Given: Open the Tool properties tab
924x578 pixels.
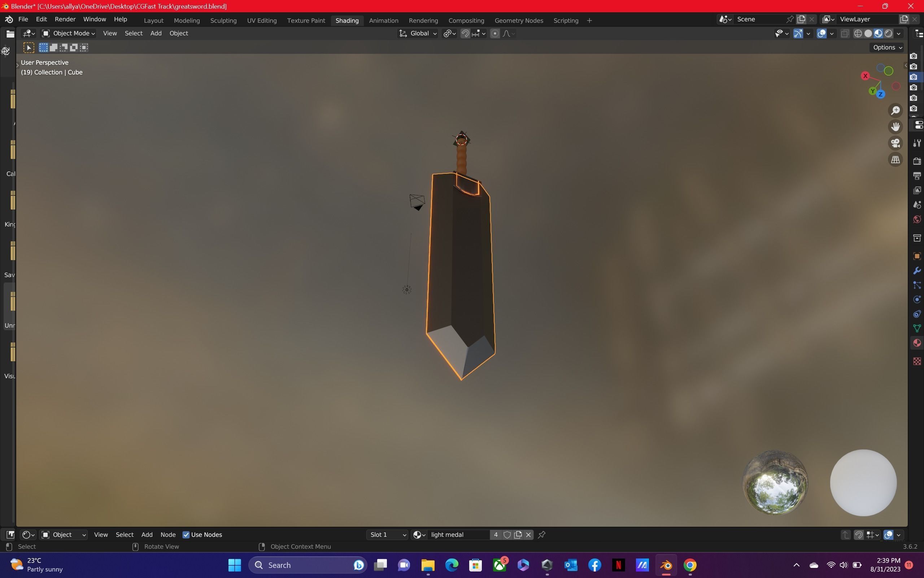Looking at the screenshot, I should pyautogui.click(x=917, y=143).
